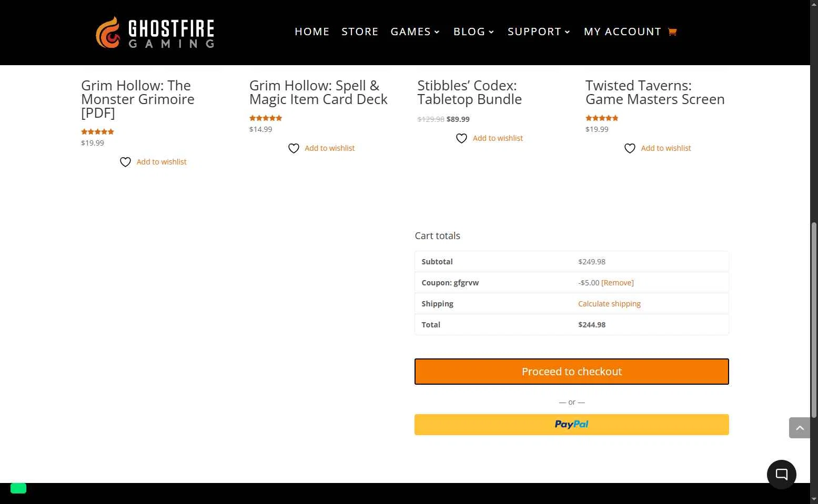Click the green badge at bottom left

coord(18,488)
